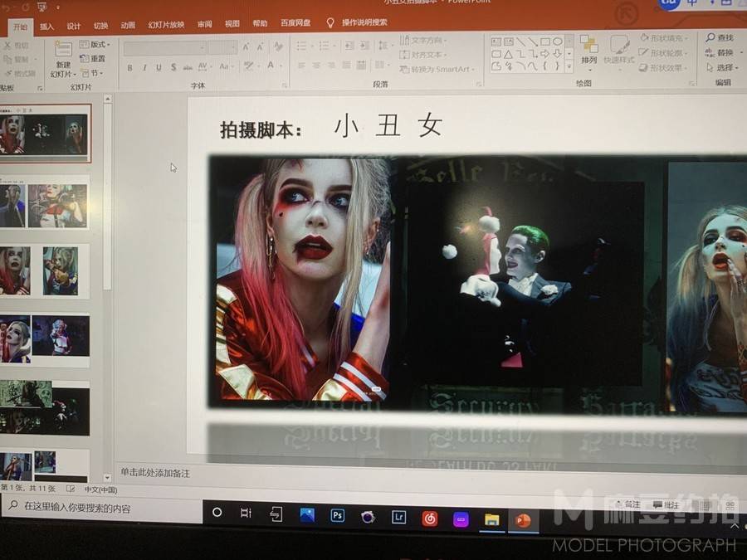The image size is (747, 560).
Task: Select the Line shape in gallery
Action: [x=520, y=41]
